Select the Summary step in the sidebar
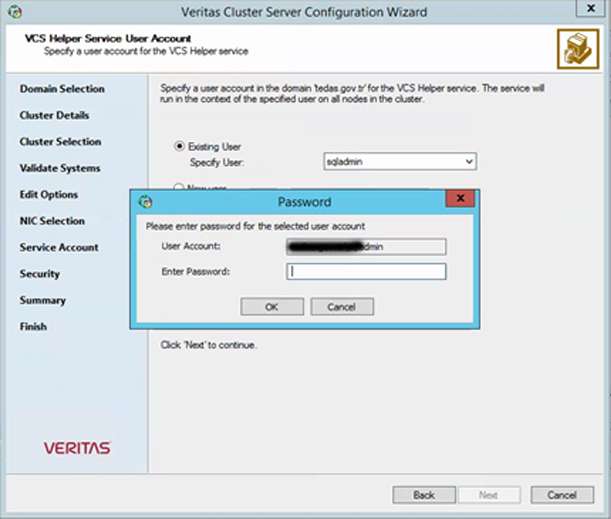Screen dimensions: 611x519 [42, 300]
